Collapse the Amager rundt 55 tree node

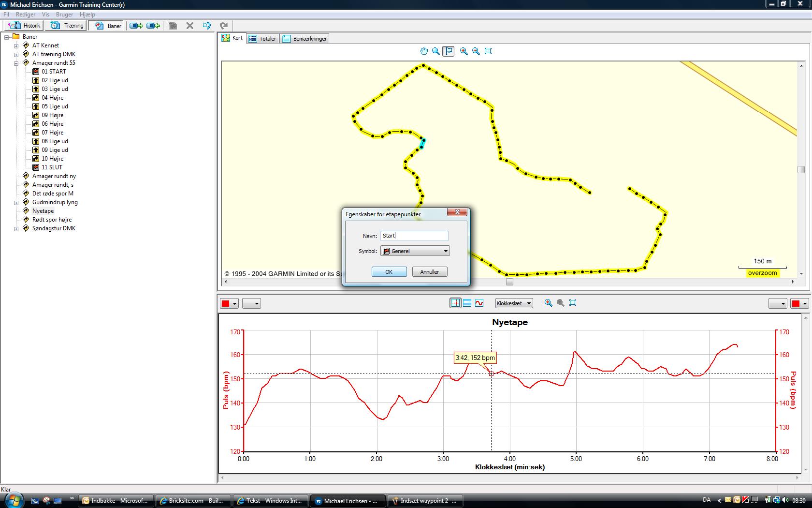coord(16,63)
